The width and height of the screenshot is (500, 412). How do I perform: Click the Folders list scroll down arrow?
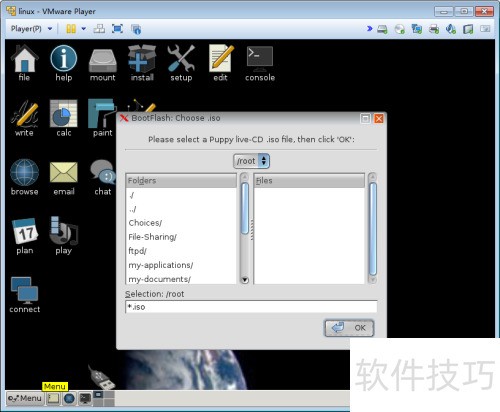(245, 280)
